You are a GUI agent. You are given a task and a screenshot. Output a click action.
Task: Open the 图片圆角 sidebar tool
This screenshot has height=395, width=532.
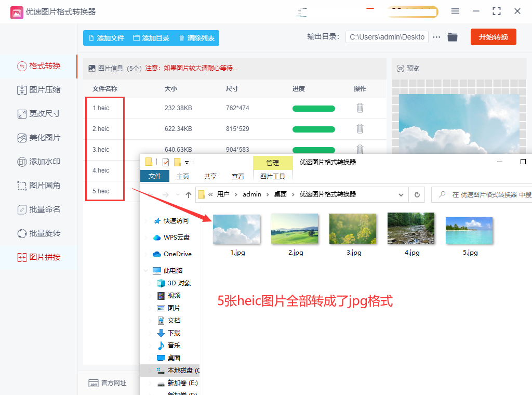click(39, 185)
